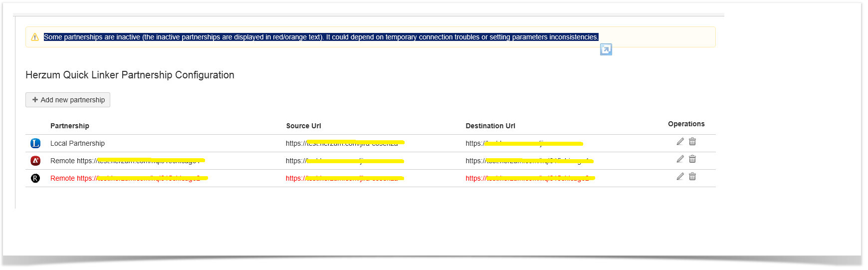Click the blue L Local Partnership icon
This screenshot has width=868, height=270.
point(35,144)
